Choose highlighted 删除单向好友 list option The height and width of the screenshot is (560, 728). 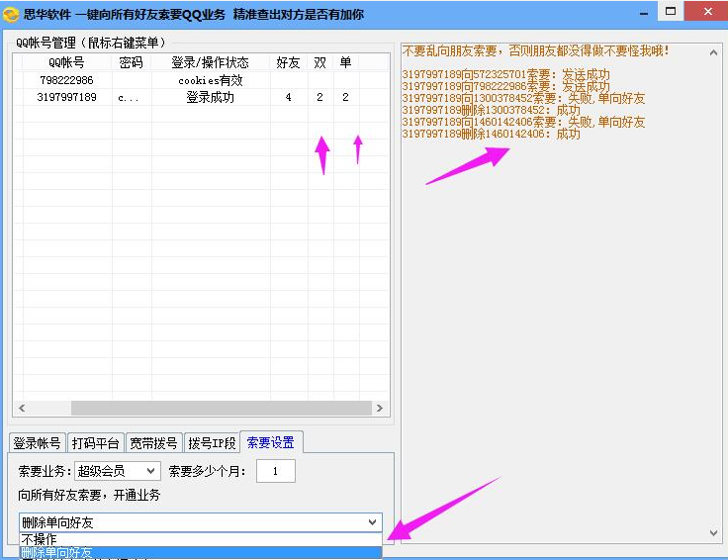pyautogui.click(x=201, y=552)
